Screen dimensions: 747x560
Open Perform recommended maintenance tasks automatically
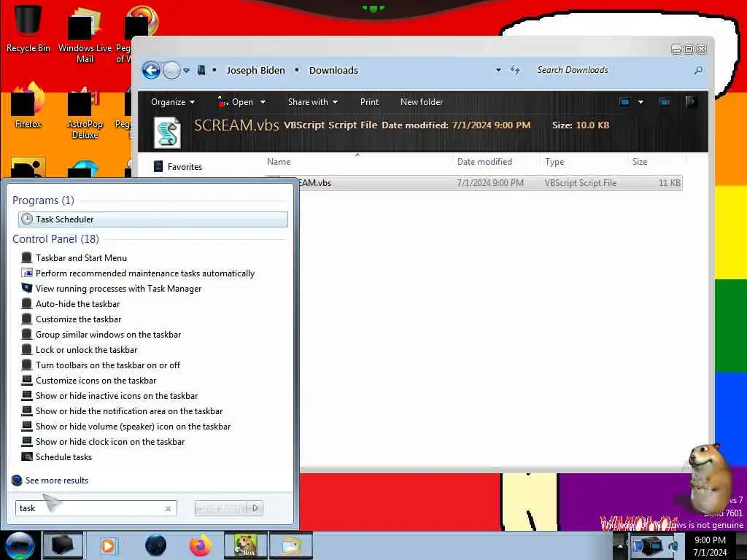pos(138,273)
